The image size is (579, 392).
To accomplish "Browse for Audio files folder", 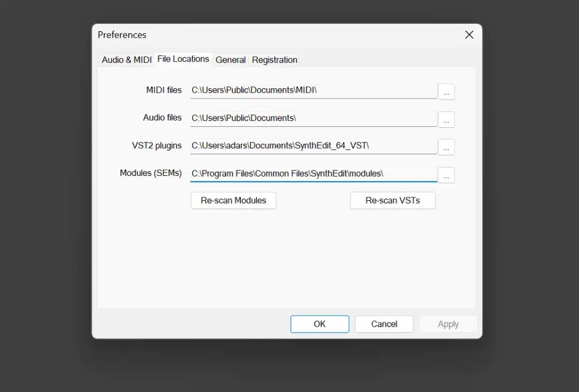I will pos(447,119).
